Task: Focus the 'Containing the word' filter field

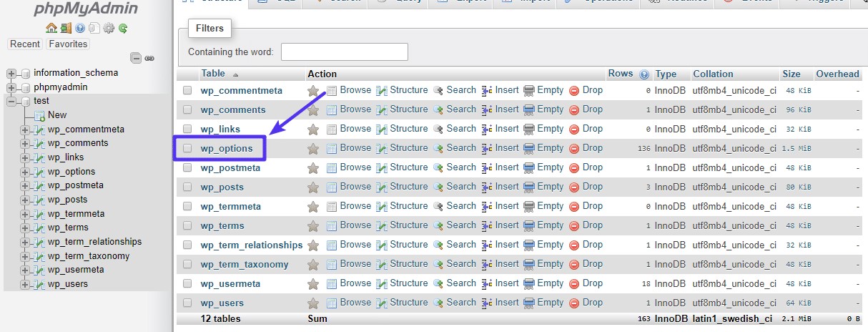Action: pos(345,52)
